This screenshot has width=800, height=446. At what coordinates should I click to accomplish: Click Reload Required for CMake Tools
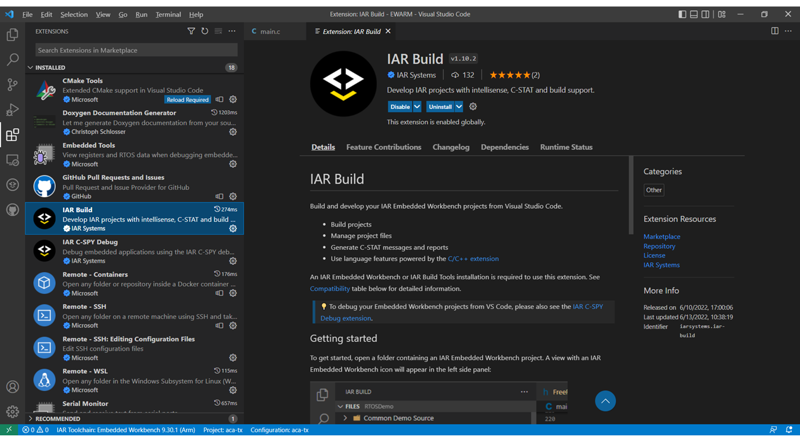click(x=187, y=100)
